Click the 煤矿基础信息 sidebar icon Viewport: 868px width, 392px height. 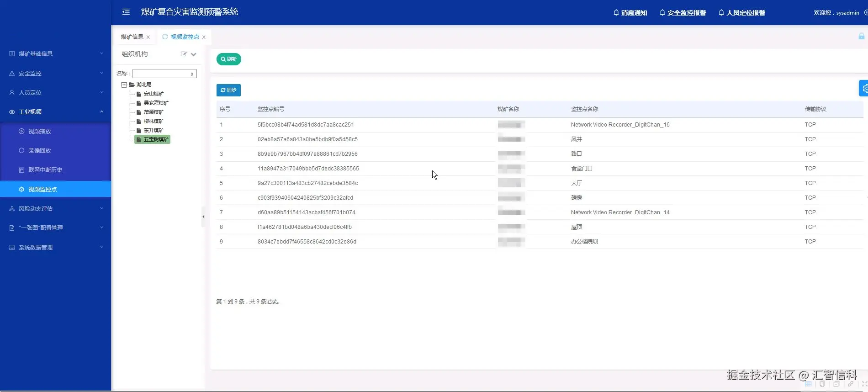tap(12, 53)
